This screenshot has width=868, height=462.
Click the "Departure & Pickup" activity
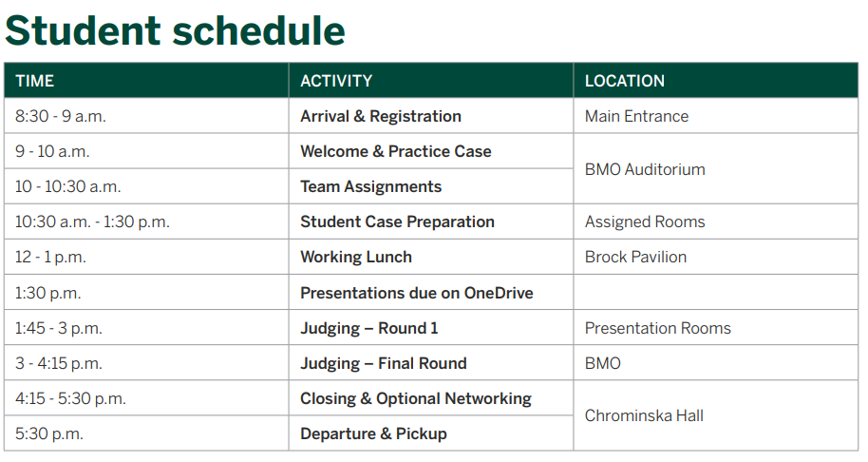pyautogui.click(x=373, y=433)
